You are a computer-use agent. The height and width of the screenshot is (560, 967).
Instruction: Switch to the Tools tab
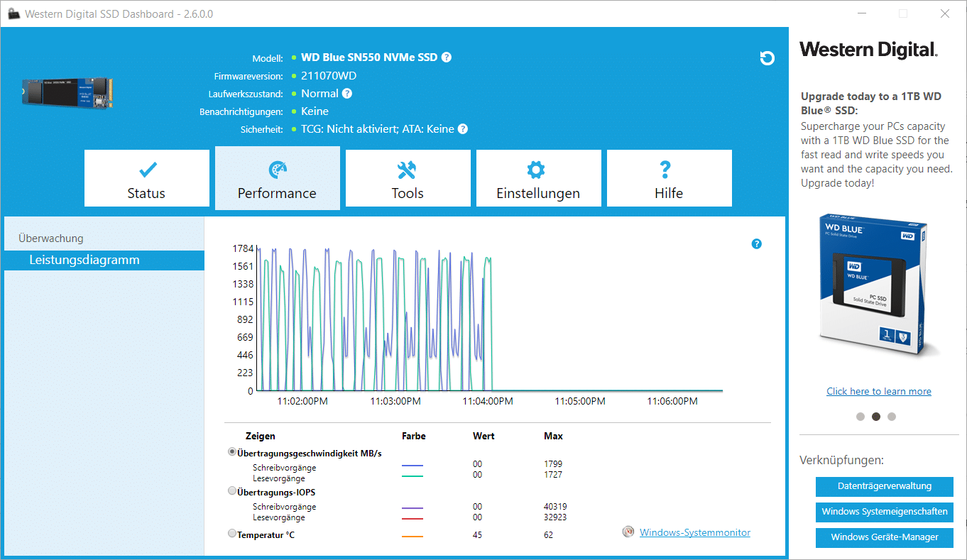pyautogui.click(x=408, y=179)
